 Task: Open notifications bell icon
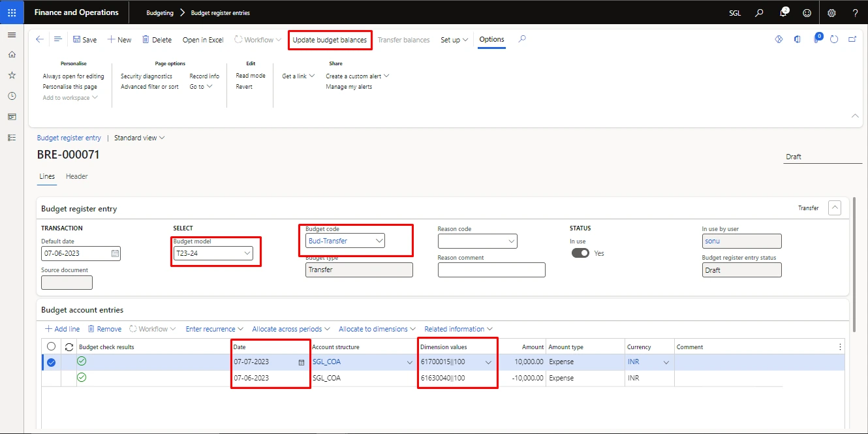pos(784,12)
